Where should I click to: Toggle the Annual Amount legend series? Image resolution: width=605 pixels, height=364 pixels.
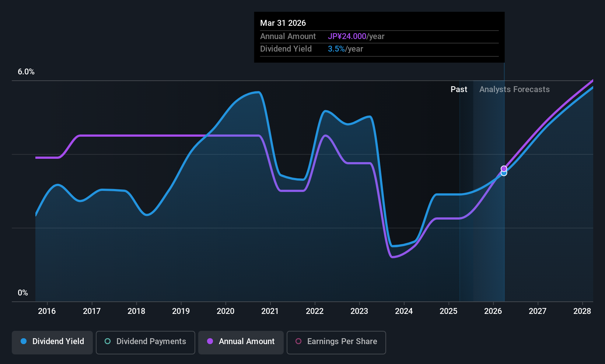(x=241, y=343)
